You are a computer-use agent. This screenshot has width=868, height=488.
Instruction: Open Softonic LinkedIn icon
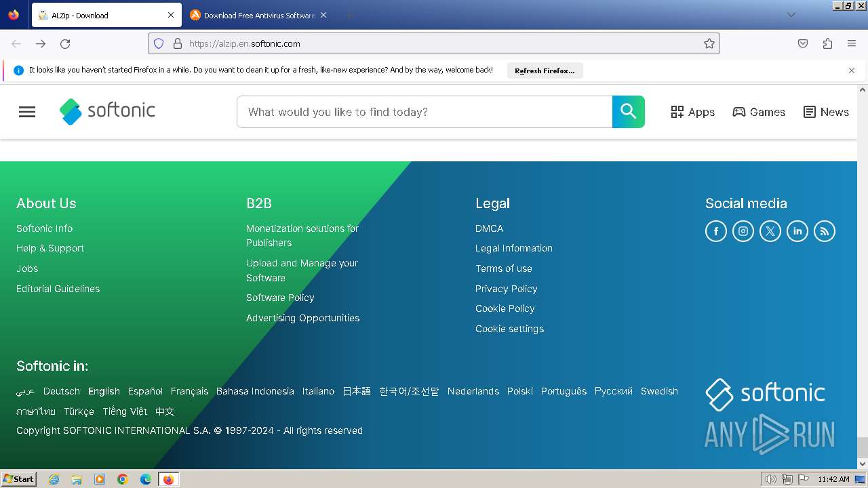coord(797,231)
